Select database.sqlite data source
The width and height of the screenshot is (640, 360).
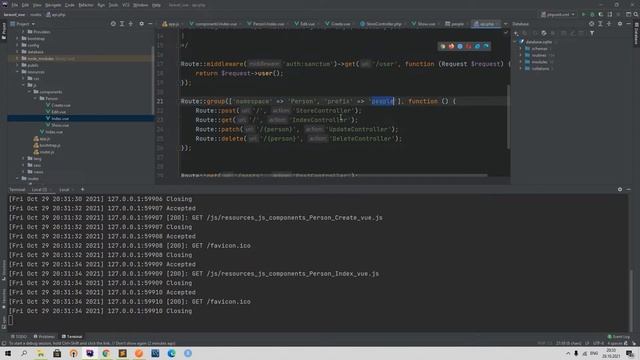(538, 42)
